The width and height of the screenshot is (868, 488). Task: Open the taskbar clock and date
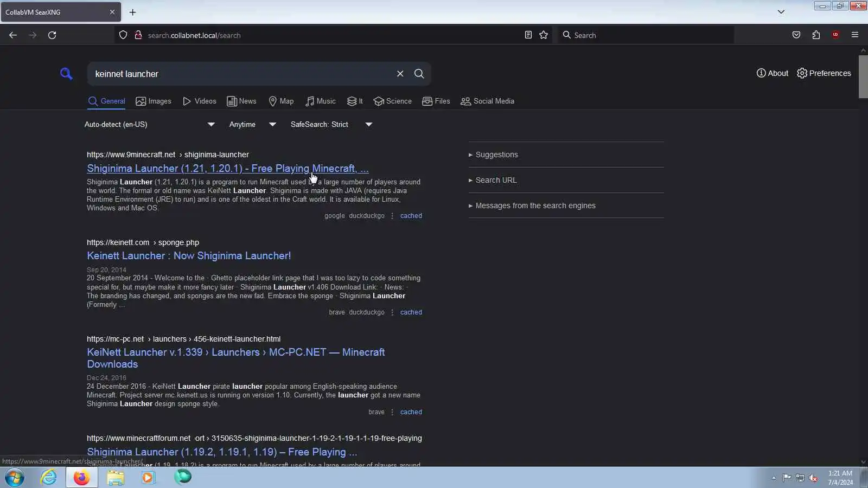(x=840, y=478)
